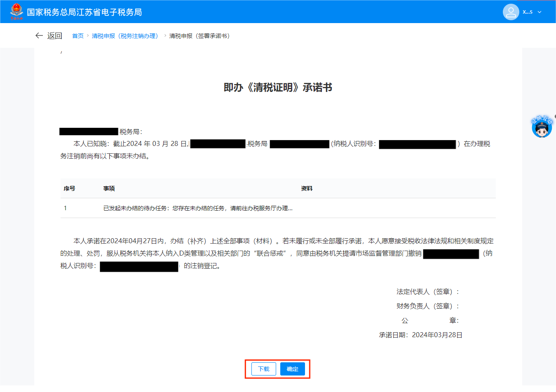Click the 序号 column header
Image resolution: width=556 pixels, height=392 pixels.
[x=69, y=188]
